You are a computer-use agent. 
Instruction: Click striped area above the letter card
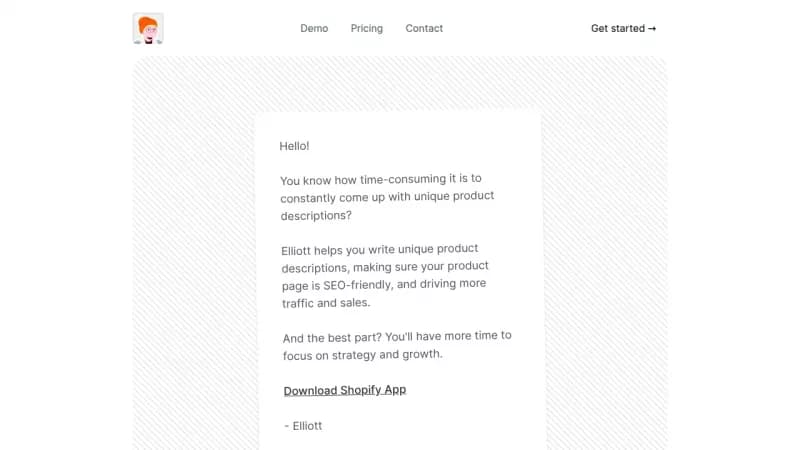(x=400, y=84)
